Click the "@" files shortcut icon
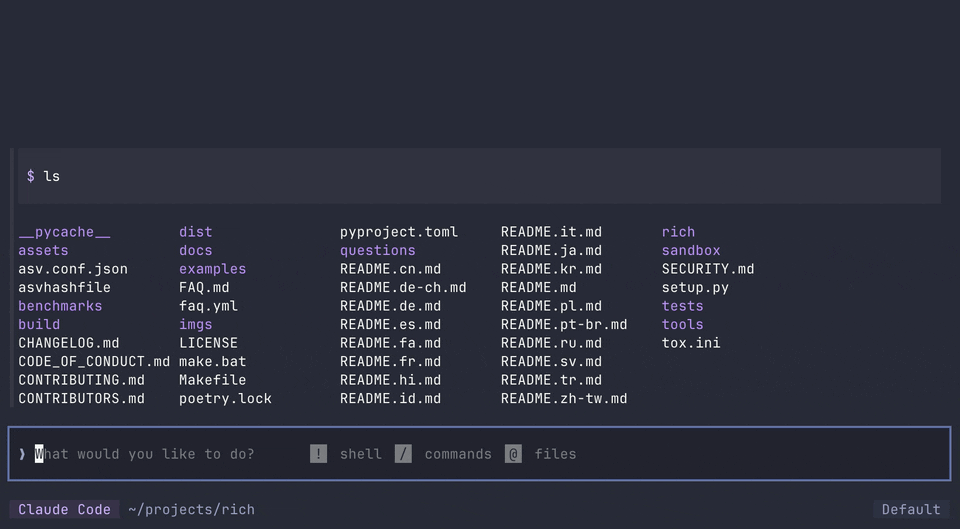 click(513, 454)
